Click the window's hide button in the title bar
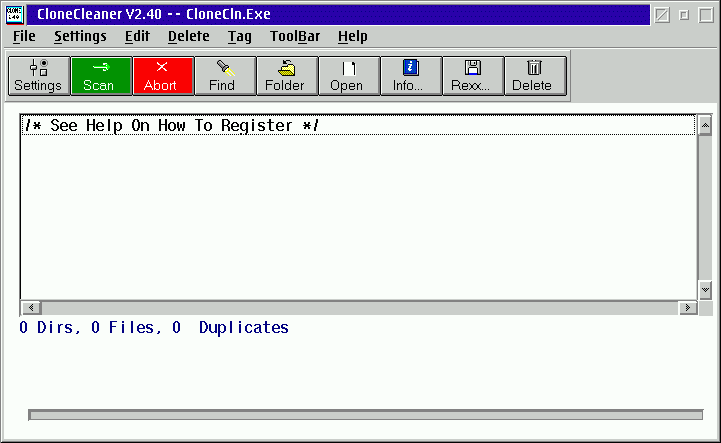Image resolution: width=721 pixels, height=443 pixels. pos(662,15)
